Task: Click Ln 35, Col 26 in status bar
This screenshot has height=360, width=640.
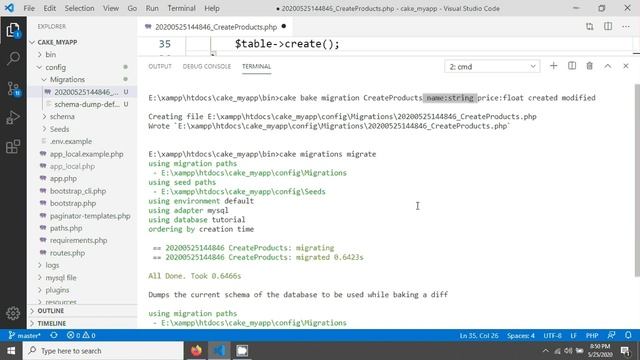Action: 479,336
